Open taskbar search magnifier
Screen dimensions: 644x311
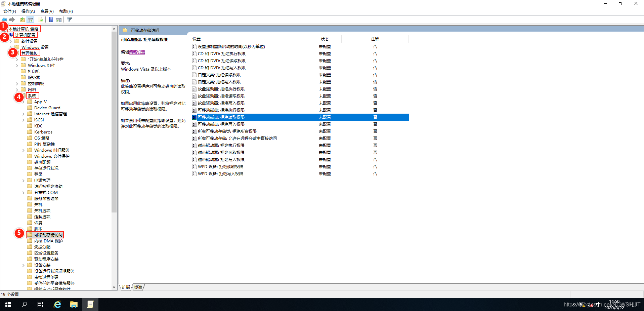[x=24, y=304]
